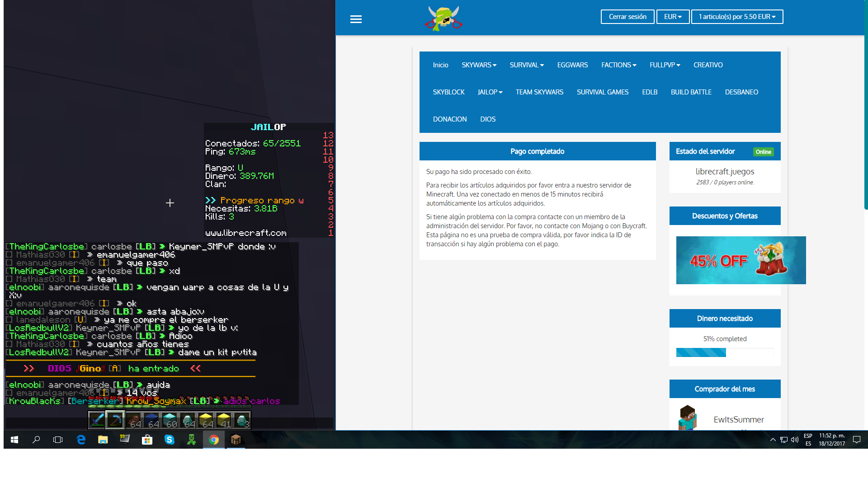Select the brown item stack of 64 in hotbar
The width and height of the screenshot is (868, 488).
(x=133, y=420)
